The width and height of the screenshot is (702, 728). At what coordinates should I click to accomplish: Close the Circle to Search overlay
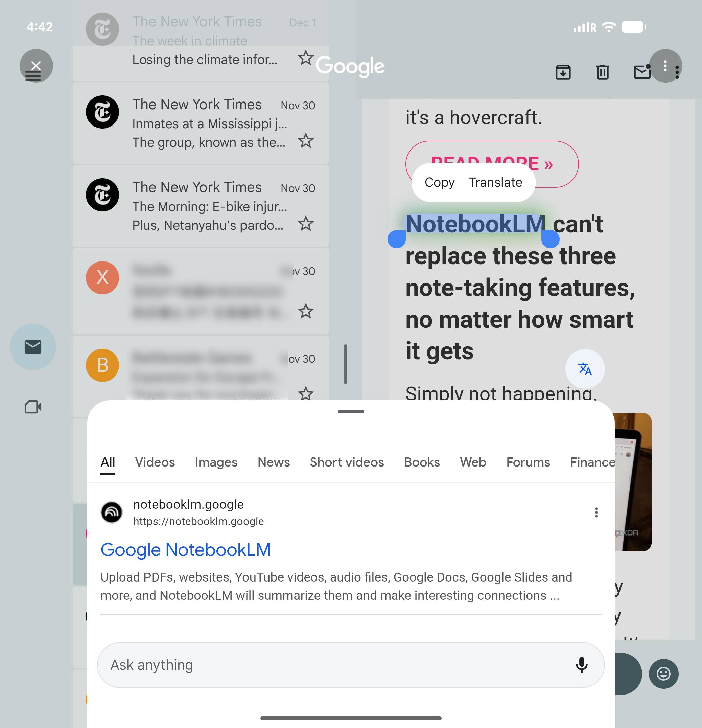pyautogui.click(x=36, y=66)
